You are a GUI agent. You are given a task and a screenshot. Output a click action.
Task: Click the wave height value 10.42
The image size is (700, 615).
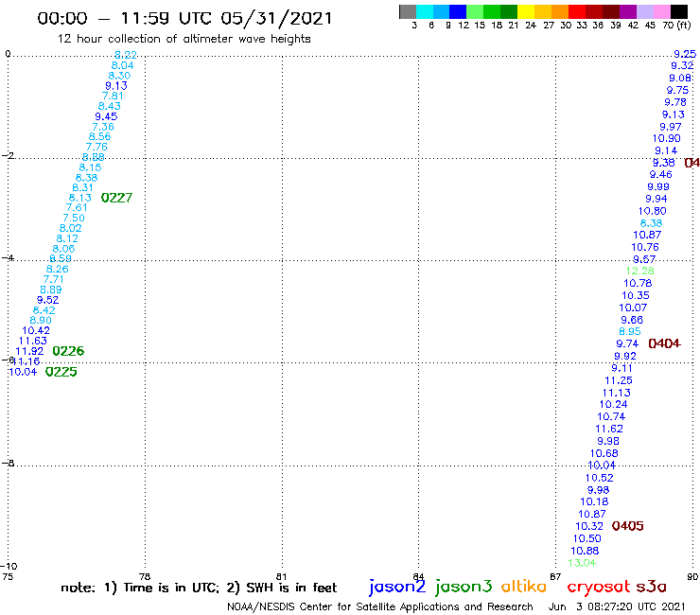[36, 330]
